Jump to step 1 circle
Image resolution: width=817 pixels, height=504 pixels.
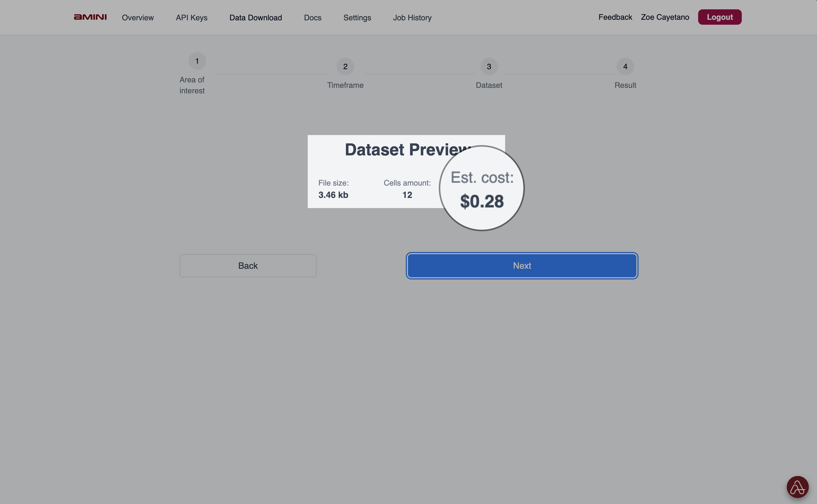point(197,61)
